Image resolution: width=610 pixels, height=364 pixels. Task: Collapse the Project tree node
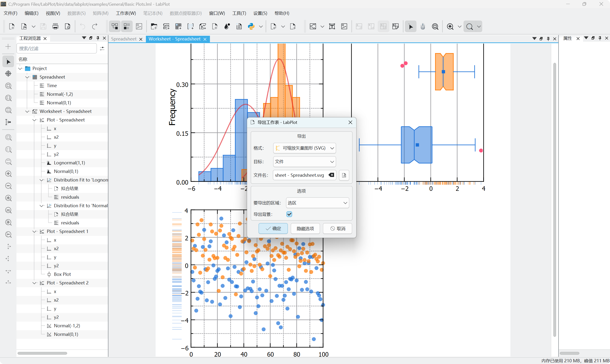20,68
